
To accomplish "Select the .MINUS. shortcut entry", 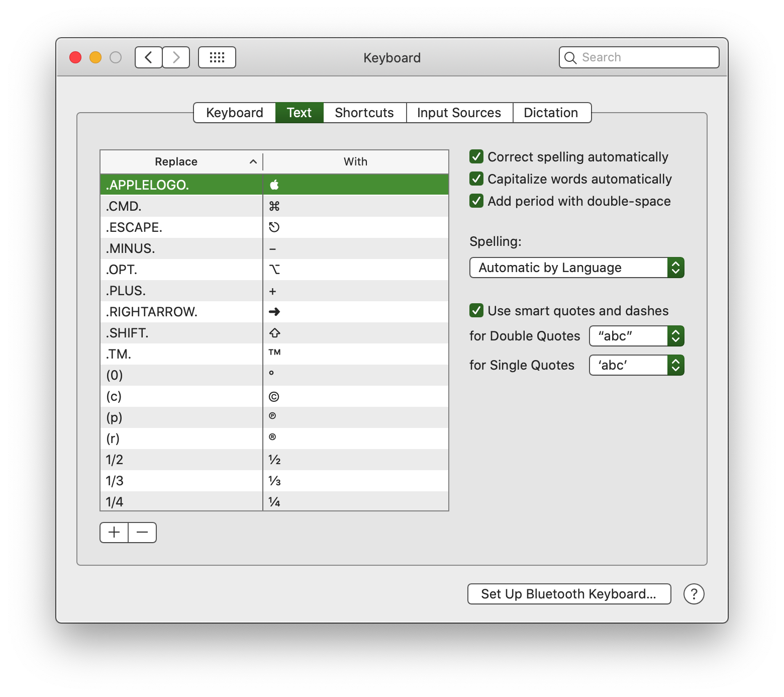I will (x=181, y=248).
